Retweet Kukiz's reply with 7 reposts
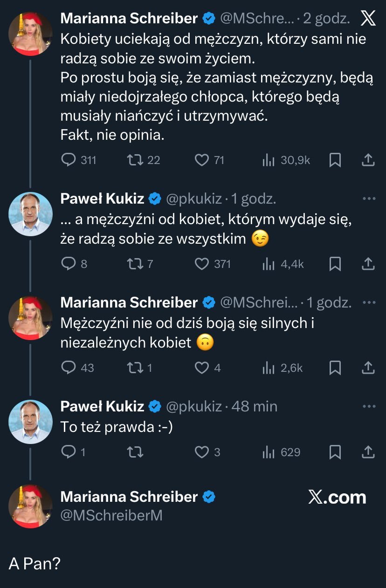Viewport: 386px width, 588px height. click(135, 264)
